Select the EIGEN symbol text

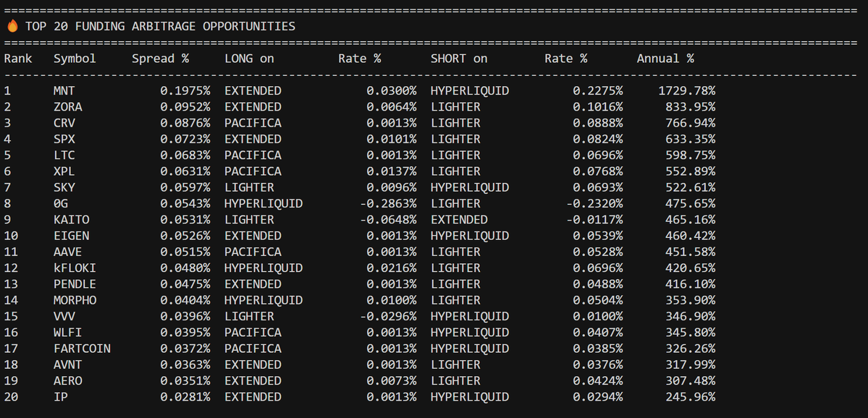click(72, 236)
